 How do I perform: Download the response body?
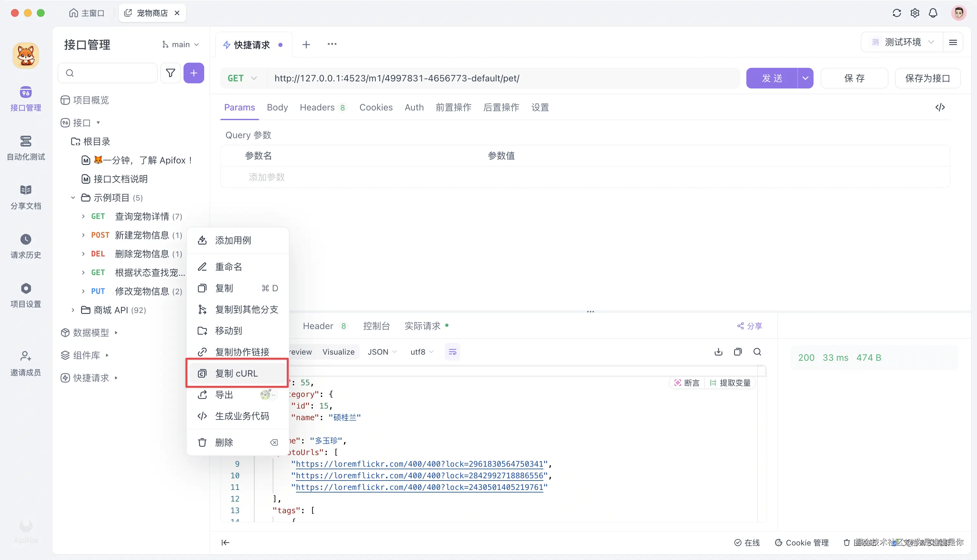click(718, 352)
